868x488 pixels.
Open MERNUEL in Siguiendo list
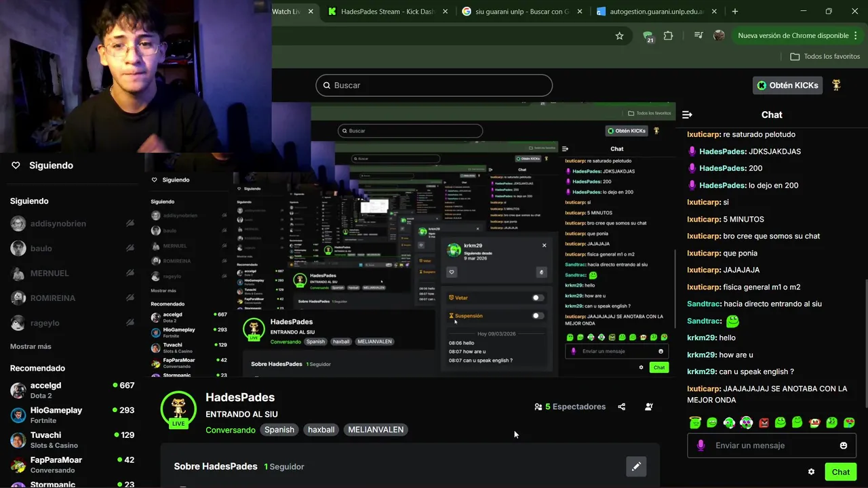pyautogui.click(x=72, y=273)
